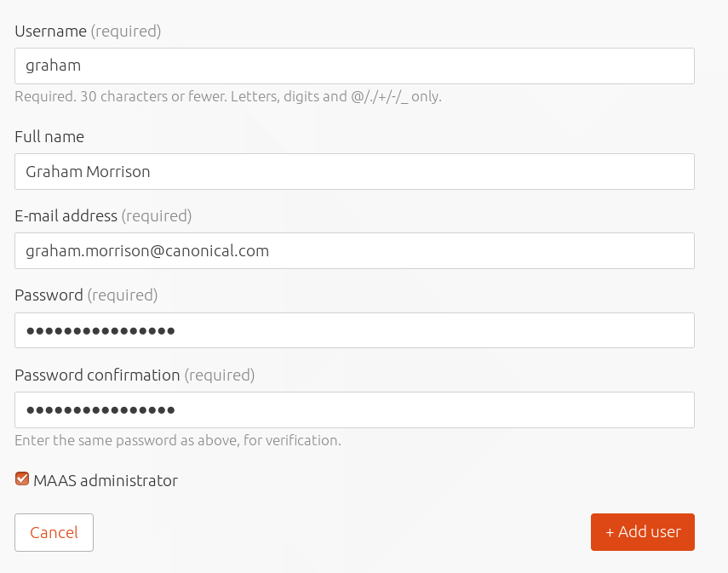Image resolution: width=728 pixels, height=573 pixels.
Task: Click the Username label
Action: coord(50,32)
